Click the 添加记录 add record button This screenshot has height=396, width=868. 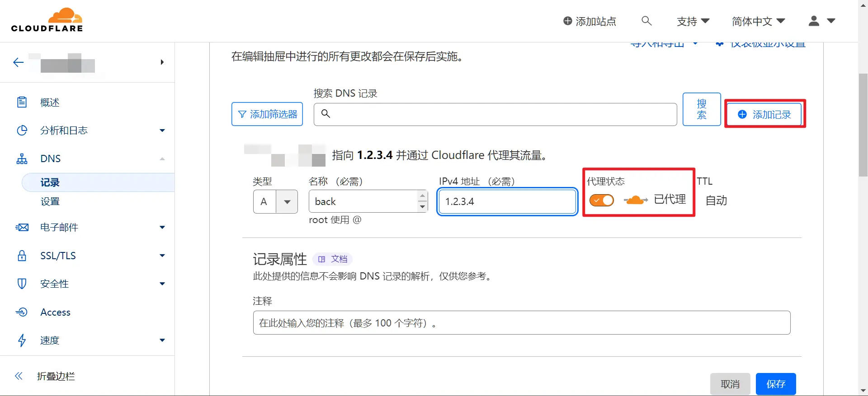(x=764, y=114)
